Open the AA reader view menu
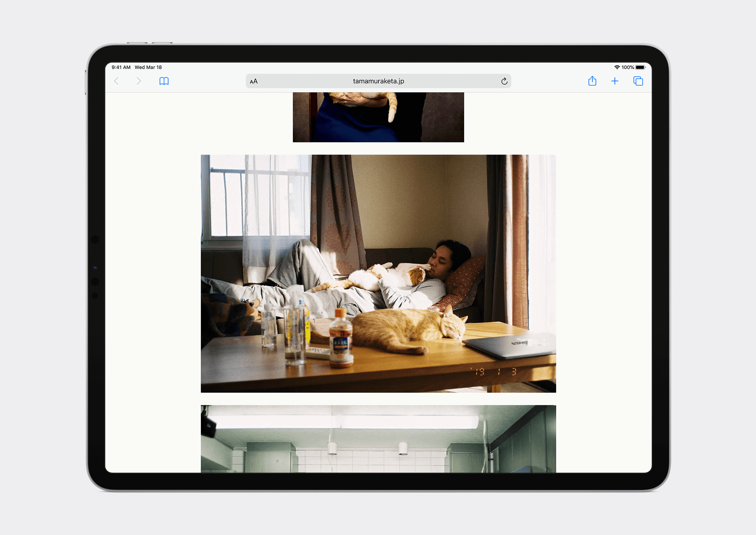The height and width of the screenshot is (535, 756). 254,81
